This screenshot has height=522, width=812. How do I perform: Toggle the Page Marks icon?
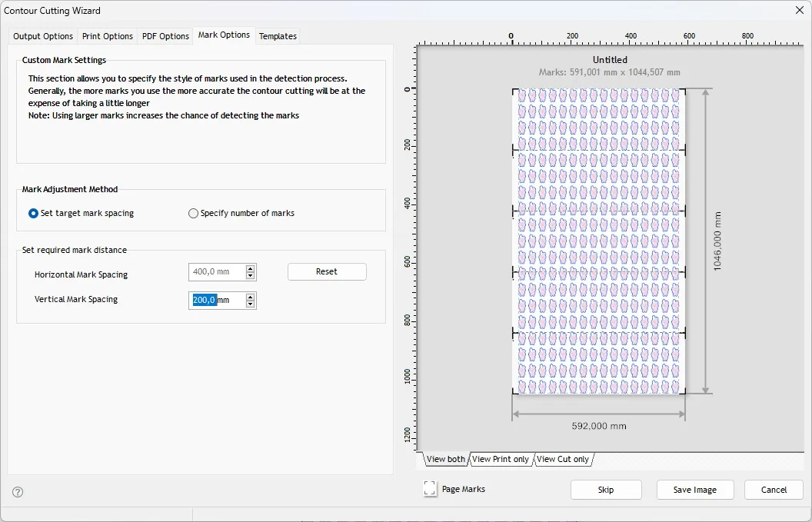coord(430,488)
